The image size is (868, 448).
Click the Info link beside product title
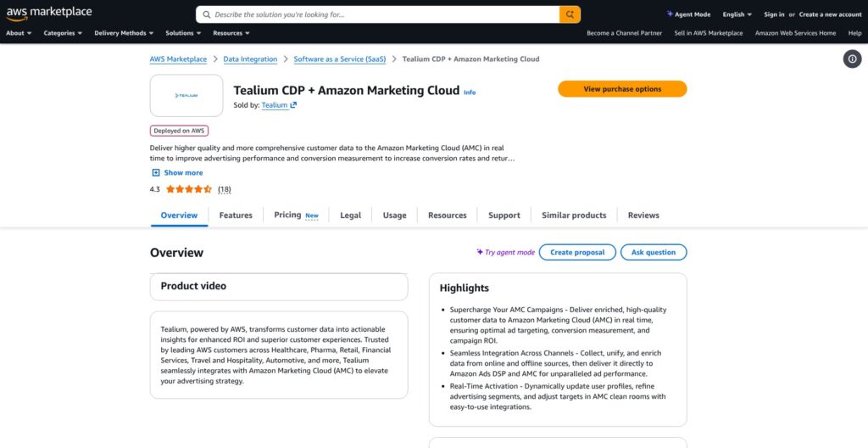[x=470, y=92]
